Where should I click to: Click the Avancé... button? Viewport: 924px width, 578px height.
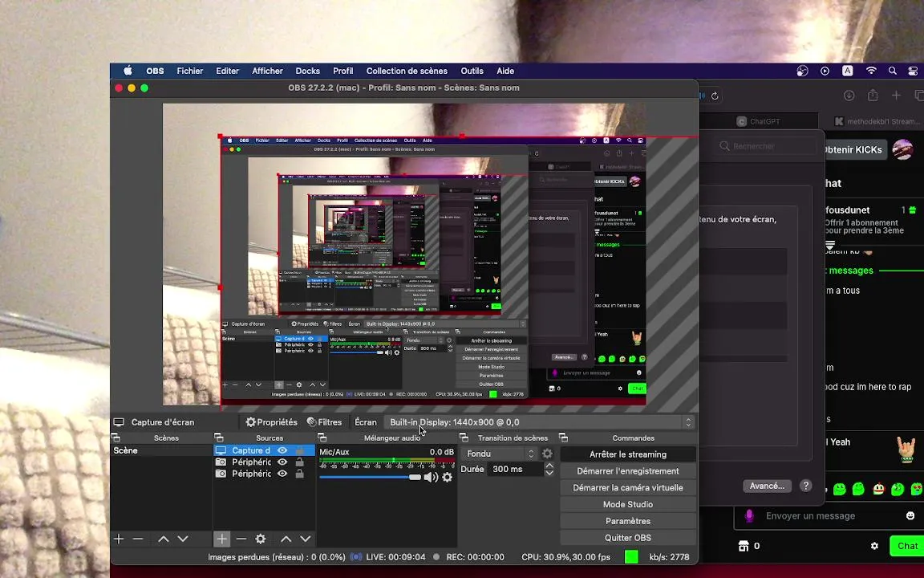(767, 486)
